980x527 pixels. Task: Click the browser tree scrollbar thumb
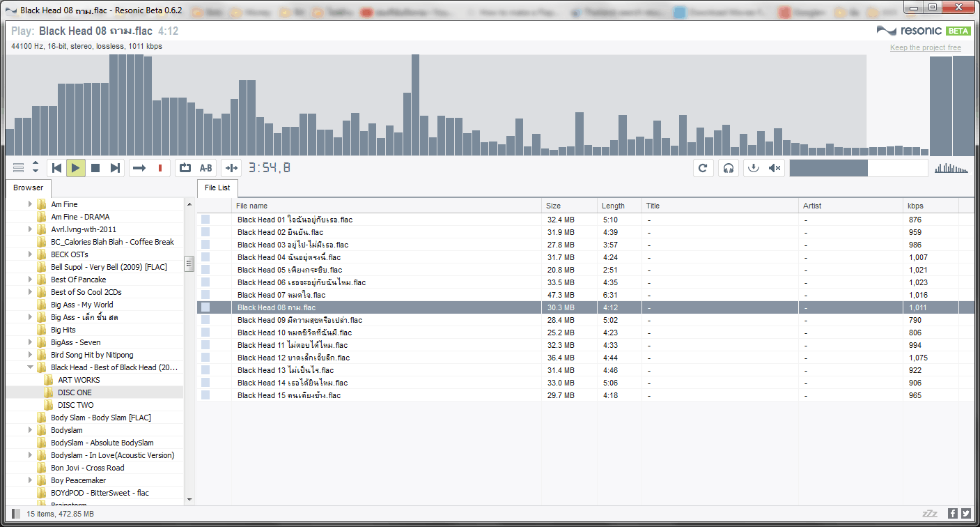pyautogui.click(x=189, y=263)
